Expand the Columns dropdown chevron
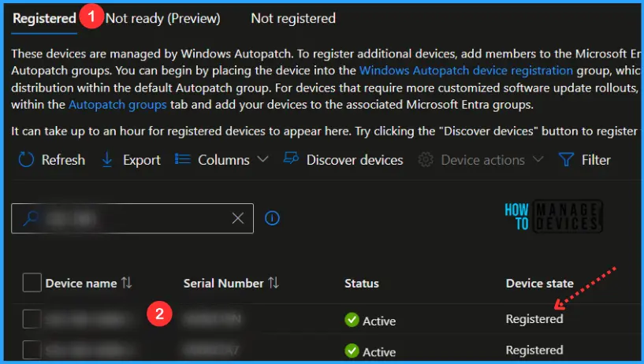The image size is (644, 364). [x=262, y=159]
